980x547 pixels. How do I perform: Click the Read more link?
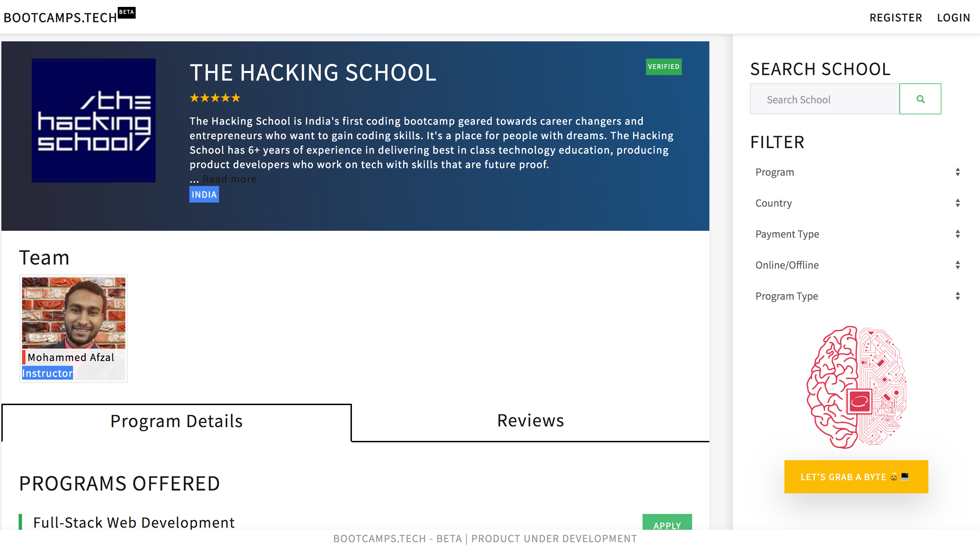coord(229,178)
